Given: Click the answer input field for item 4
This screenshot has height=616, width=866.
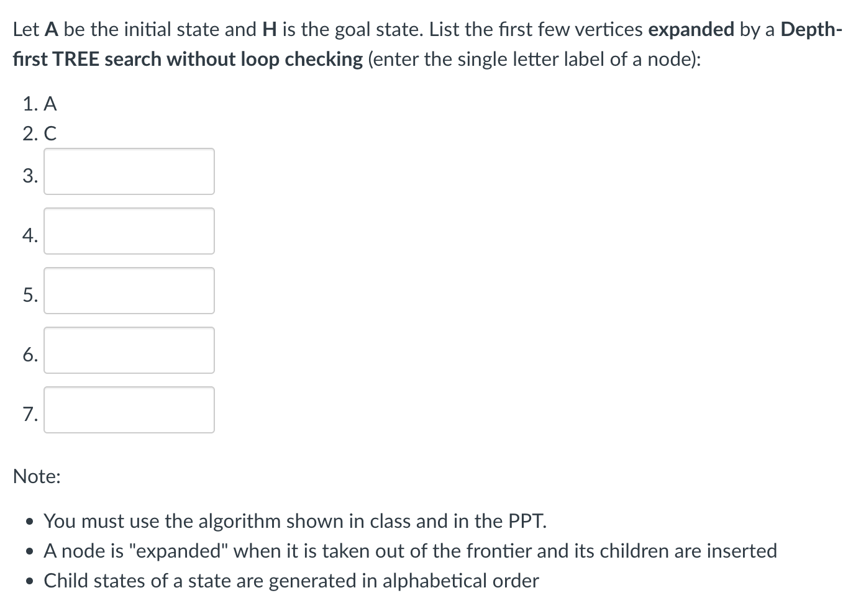Looking at the screenshot, I should click(x=129, y=231).
